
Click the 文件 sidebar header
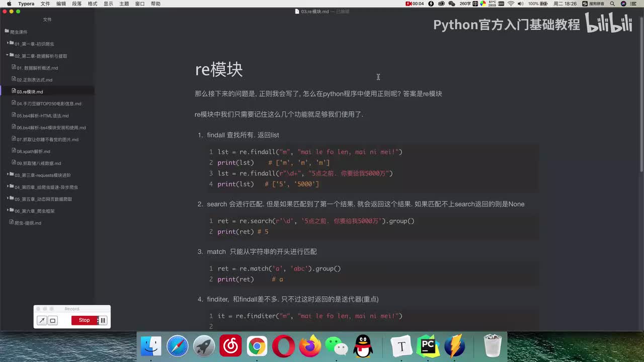tap(47, 20)
